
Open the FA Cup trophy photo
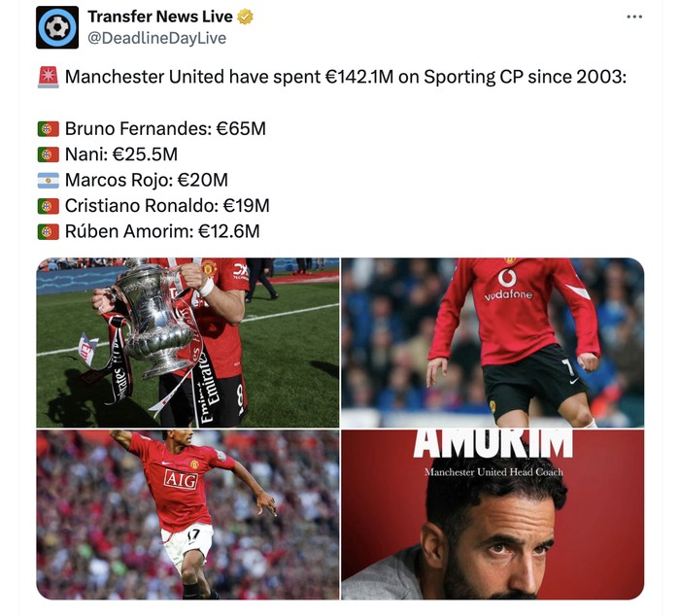[x=187, y=343]
